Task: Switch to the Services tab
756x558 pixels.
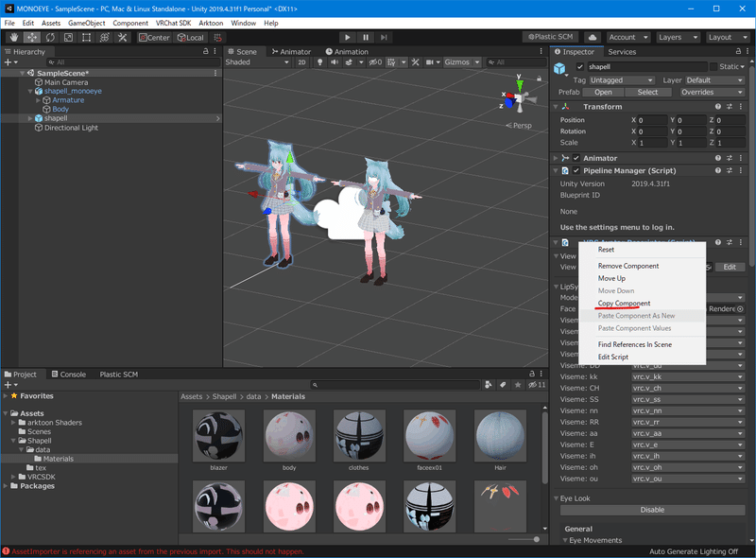Action: click(622, 52)
